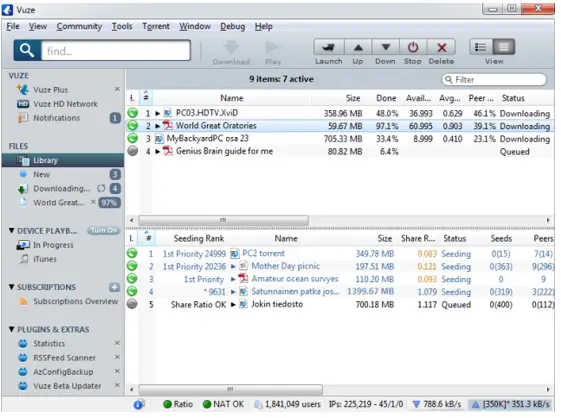Close the AzConfigBackup entry
The width and height of the screenshot is (561, 418).
117,371
